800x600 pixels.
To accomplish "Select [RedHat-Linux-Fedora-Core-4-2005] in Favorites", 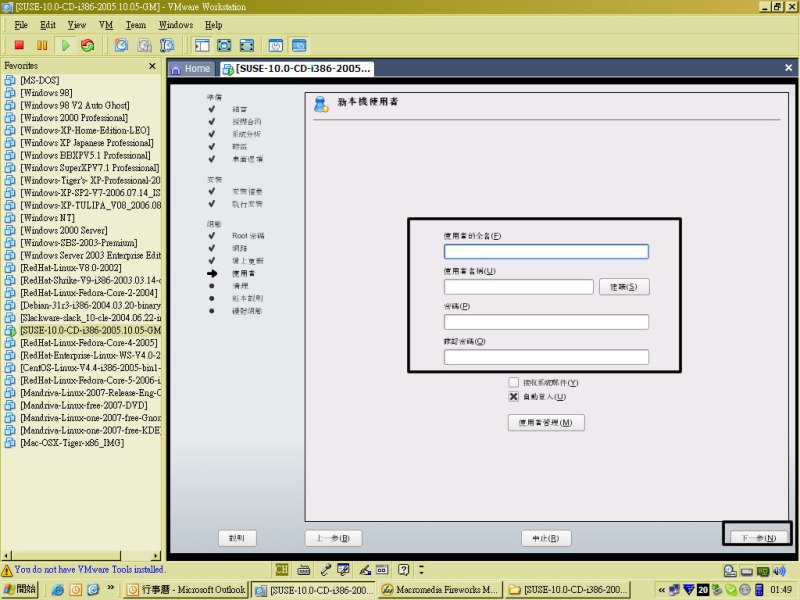I will coord(89,343).
